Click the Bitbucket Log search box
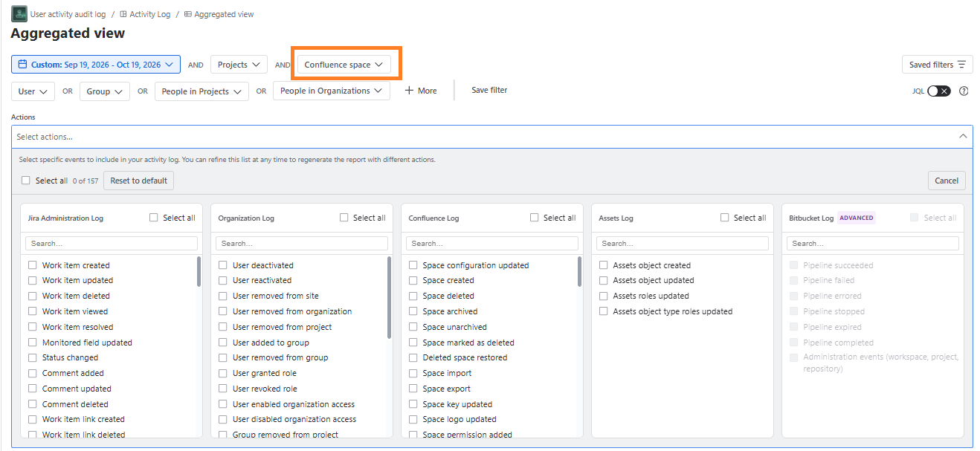Viewport: 980px width, 451px height. [873, 243]
